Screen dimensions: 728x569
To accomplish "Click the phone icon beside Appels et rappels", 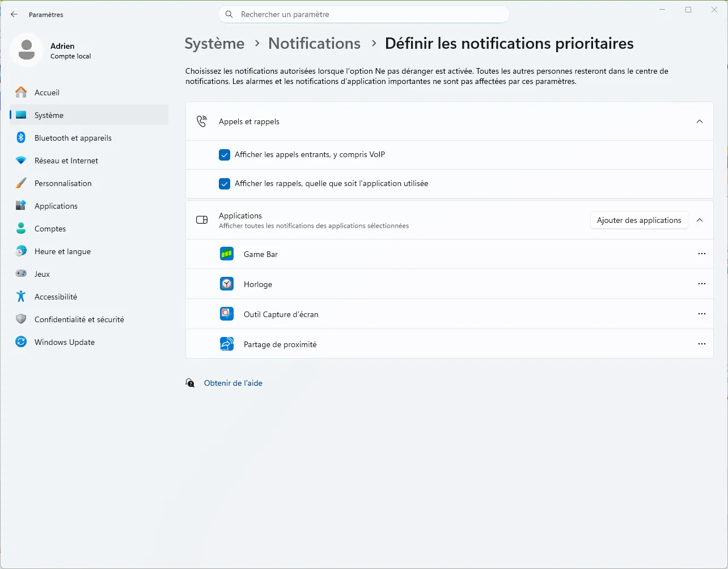I will click(202, 121).
